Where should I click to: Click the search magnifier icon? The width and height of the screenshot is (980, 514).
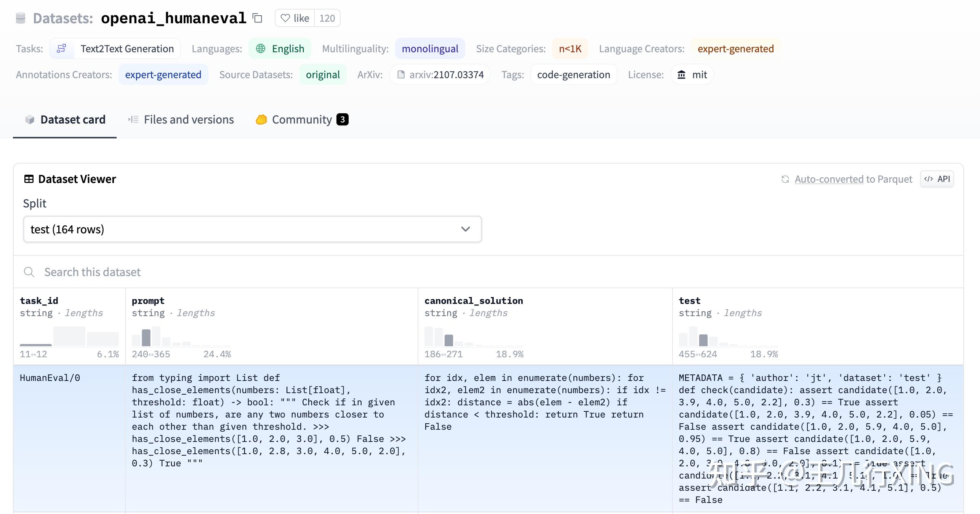[29, 272]
